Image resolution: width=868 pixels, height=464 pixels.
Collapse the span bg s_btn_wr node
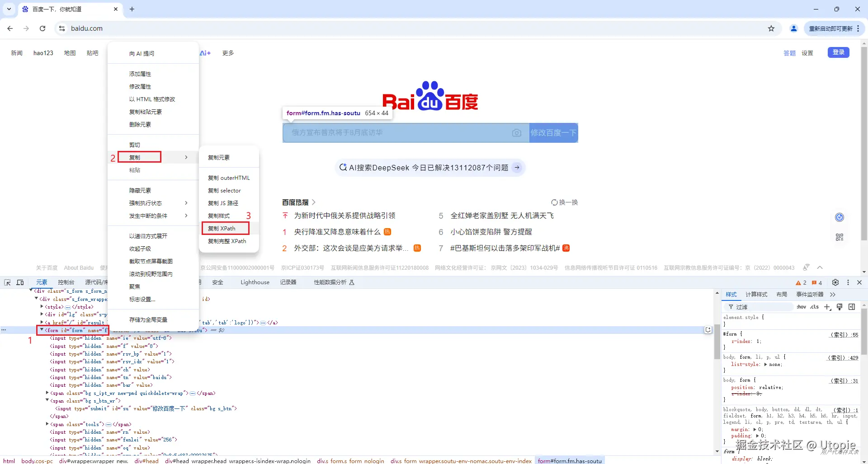[x=47, y=400]
